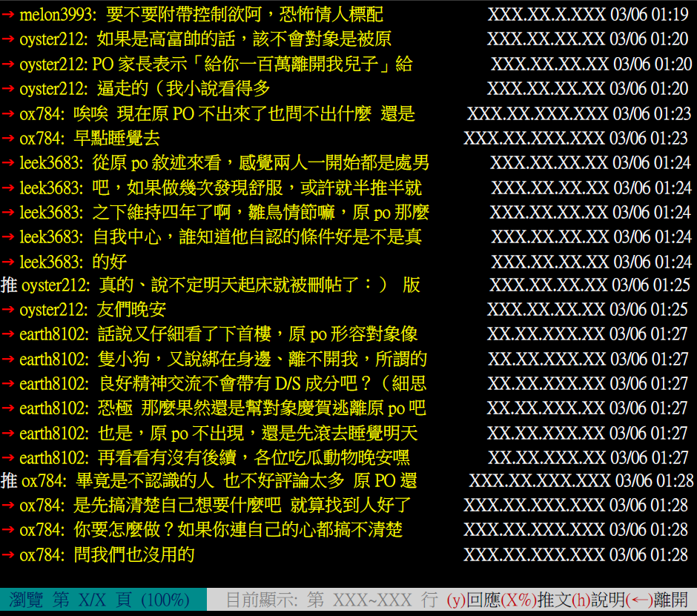Image resolution: width=697 pixels, height=616 pixels.
Task: Select comment '逼走的(我小說看得多'
Action: 183,89
